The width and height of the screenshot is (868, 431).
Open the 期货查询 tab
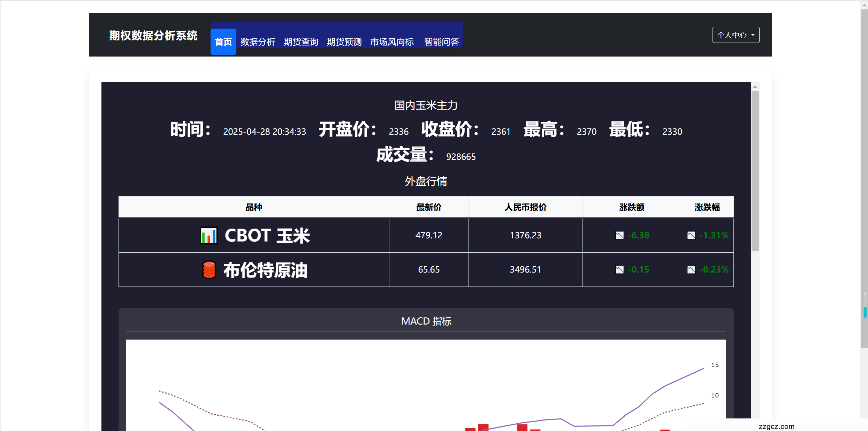click(300, 42)
